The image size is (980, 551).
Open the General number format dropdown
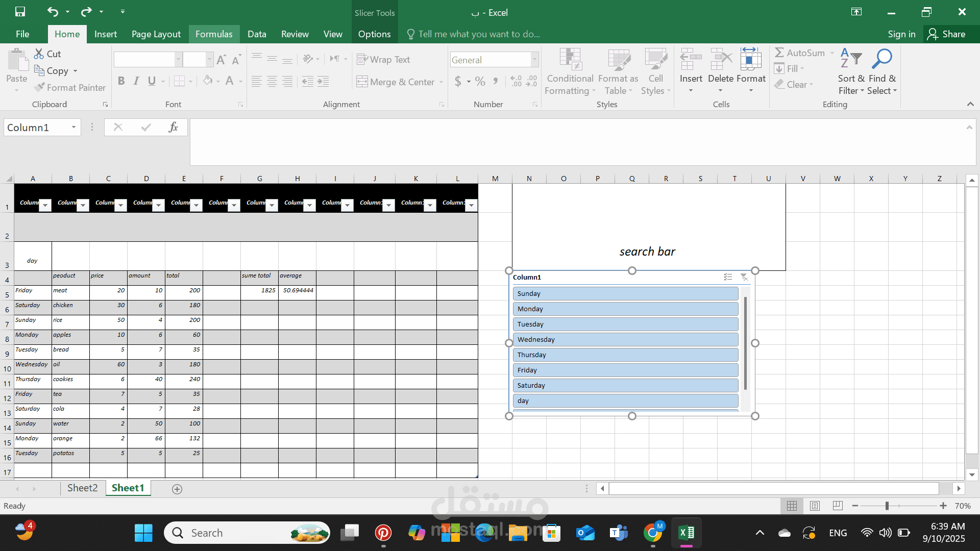[x=534, y=60]
